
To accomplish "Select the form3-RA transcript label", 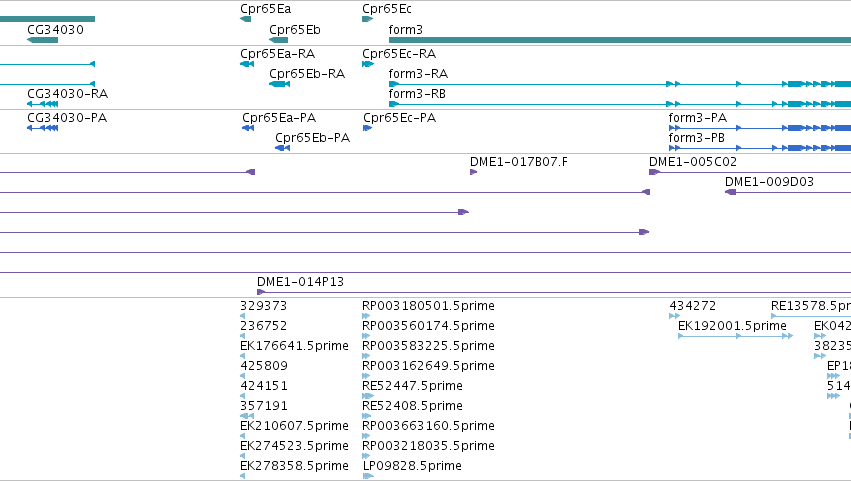I will [x=418, y=74].
